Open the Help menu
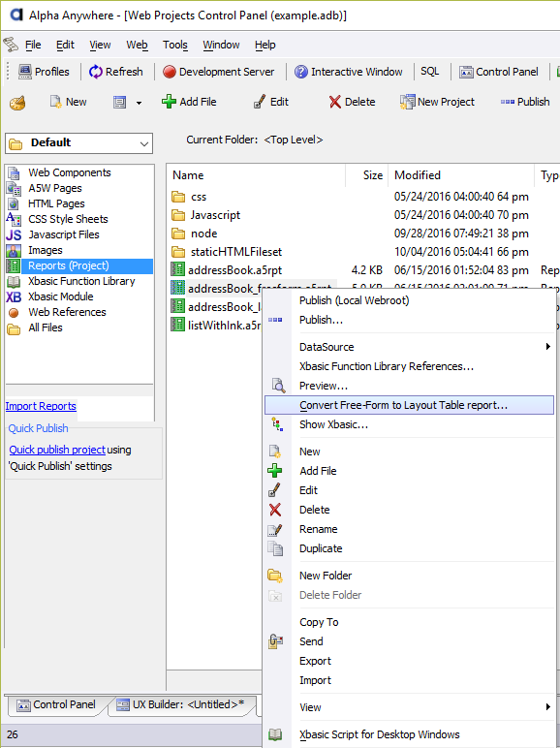This screenshot has height=748, width=560. (x=264, y=45)
